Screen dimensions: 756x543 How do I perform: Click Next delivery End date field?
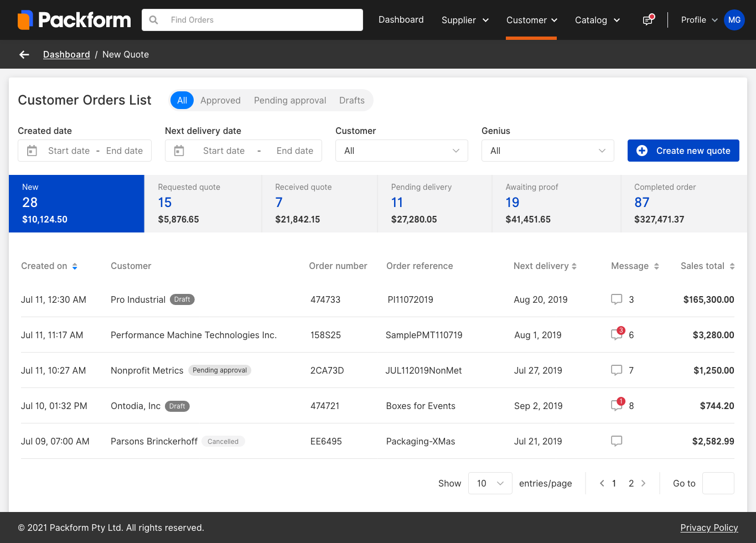pyautogui.click(x=295, y=151)
